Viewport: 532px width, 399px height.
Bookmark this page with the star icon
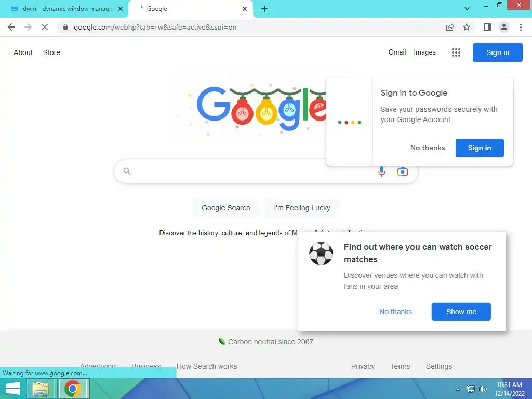(x=467, y=27)
